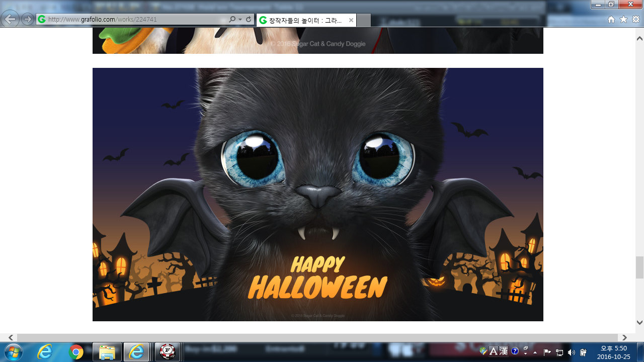Click the vertical scrollbar thumb

coord(639,267)
